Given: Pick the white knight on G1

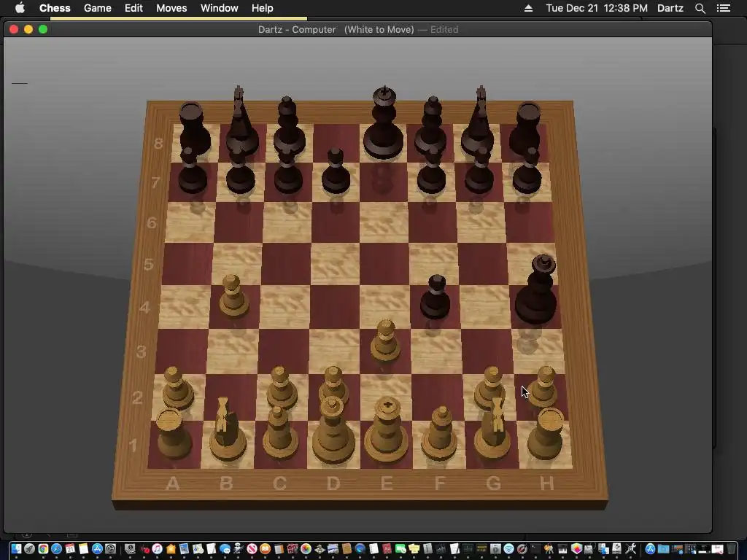Looking at the screenshot, I should pos(493,430).
